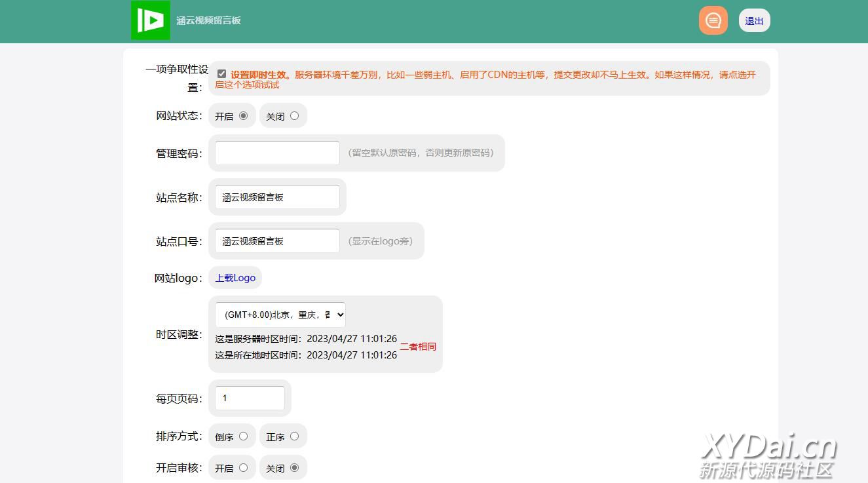This screenshot has width=868, height=483.
Task: Choose 正序 sorting radio button
Action: tap(294, 436)
